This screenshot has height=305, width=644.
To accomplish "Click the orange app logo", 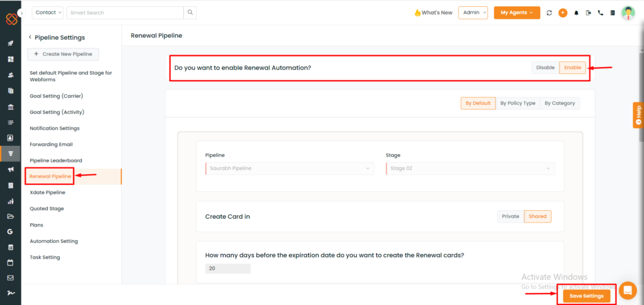I will (11, 19).
